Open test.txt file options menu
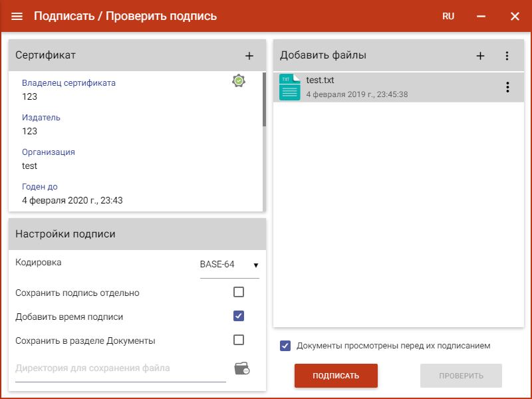This screenshot has width=532, height=399. click(507, 87)
